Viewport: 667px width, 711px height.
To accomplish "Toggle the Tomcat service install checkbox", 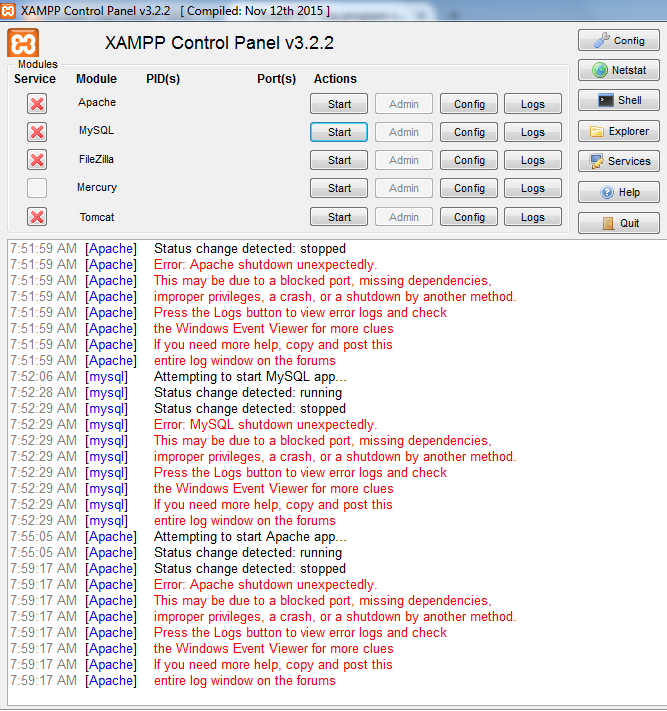I will point(37,217).
